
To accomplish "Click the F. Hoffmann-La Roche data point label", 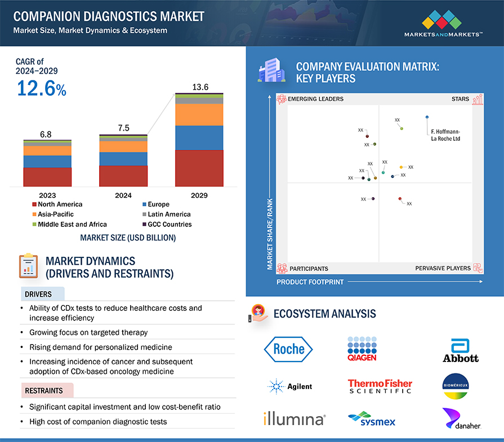I will click(445, 135).
